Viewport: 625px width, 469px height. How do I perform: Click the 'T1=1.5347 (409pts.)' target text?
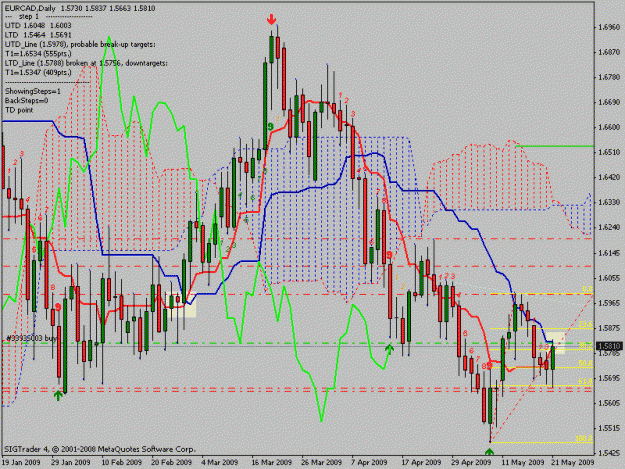[38, 73]
